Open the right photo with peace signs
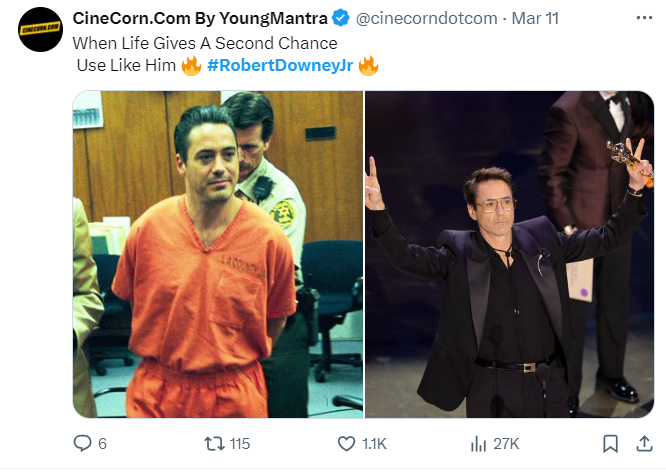666x472 pixels. point(509,254)
